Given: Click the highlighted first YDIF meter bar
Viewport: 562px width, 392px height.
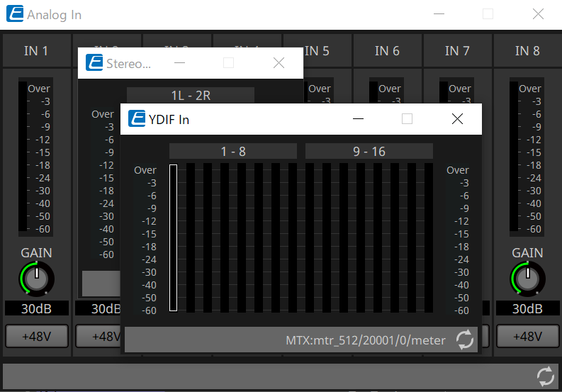Looking at the screenshot, I should click(x=173, y=237).
